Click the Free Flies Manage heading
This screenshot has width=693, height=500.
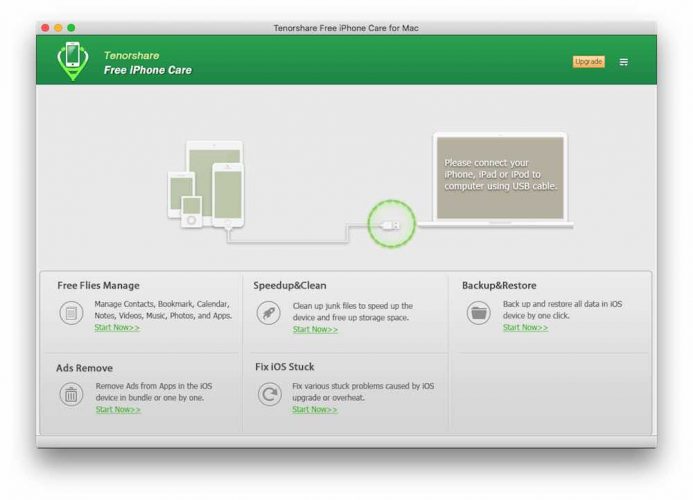tap(98, 286)
